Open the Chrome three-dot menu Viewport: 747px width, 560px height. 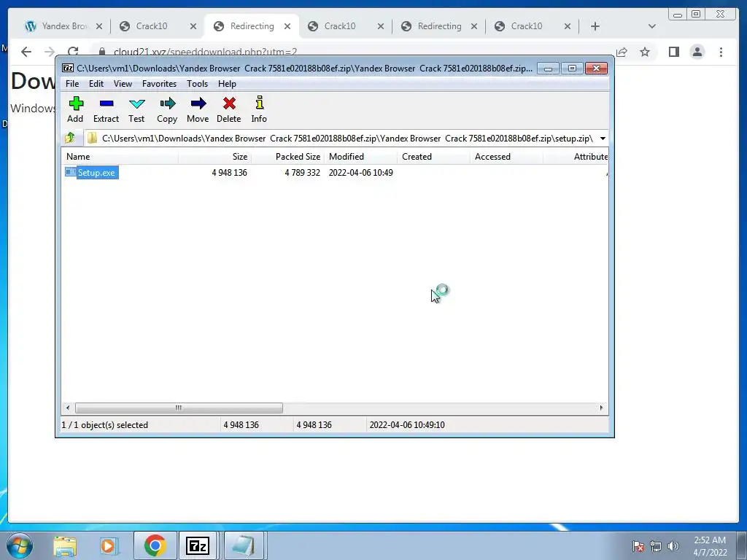click(721, 52)
